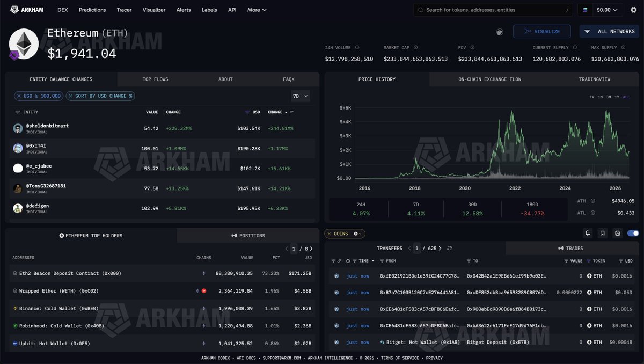Image resolution: width=644 pixels, height=364 pixels.
Task: Click the bookmark icon above transfers
Action: coord(603,234)
